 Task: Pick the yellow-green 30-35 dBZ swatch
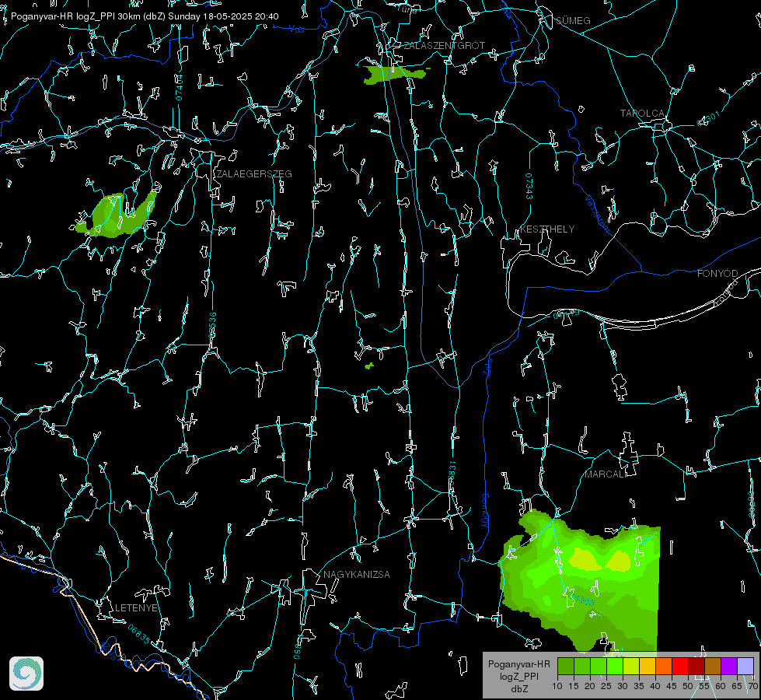[631, 666]
